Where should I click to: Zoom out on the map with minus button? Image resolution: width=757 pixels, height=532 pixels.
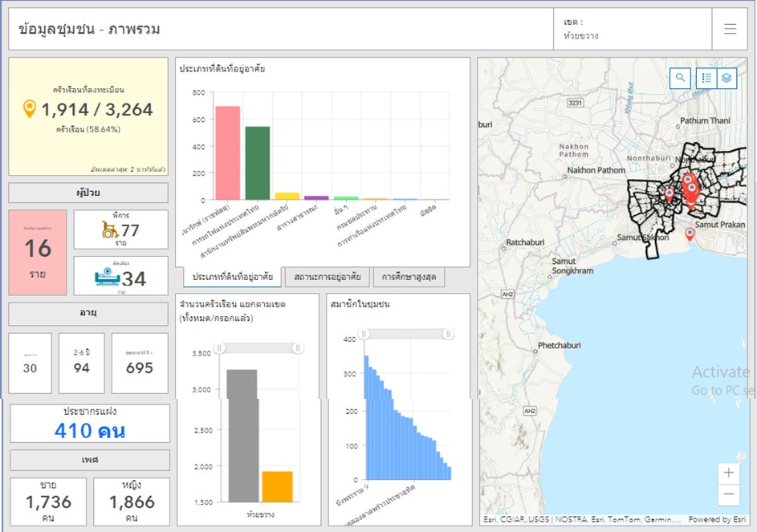729,494
